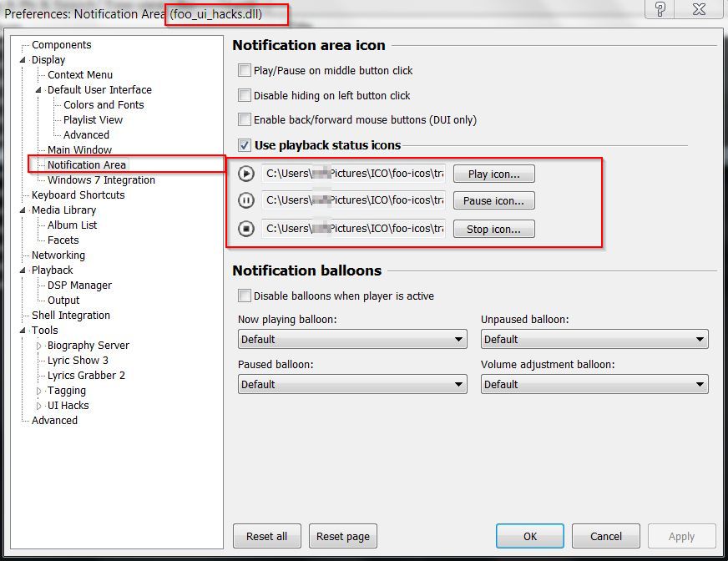
Task: Click the Stop icon... browse button
Action: 494,229
